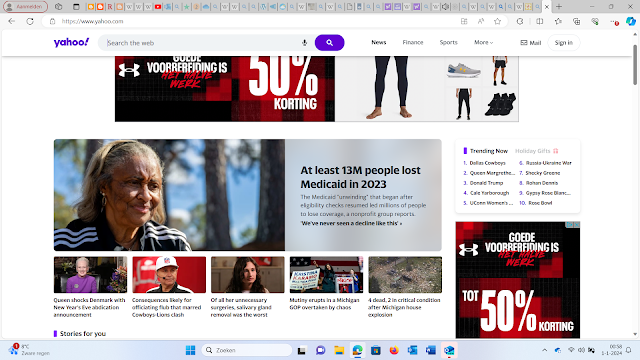Viewport: 640px width, 360px height.
Task: Open the weather widget Zware regen
Action: point(29,350)
